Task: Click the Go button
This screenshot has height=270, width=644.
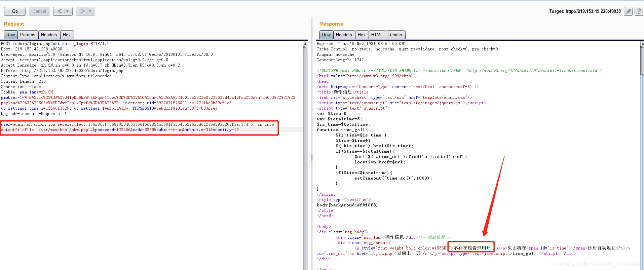Action: pos(15,11)
